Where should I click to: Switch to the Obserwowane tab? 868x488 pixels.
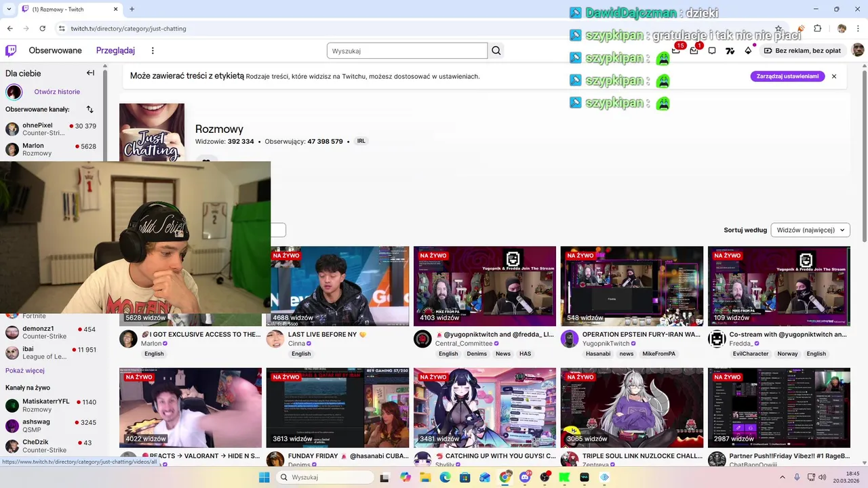pos(55,51)
